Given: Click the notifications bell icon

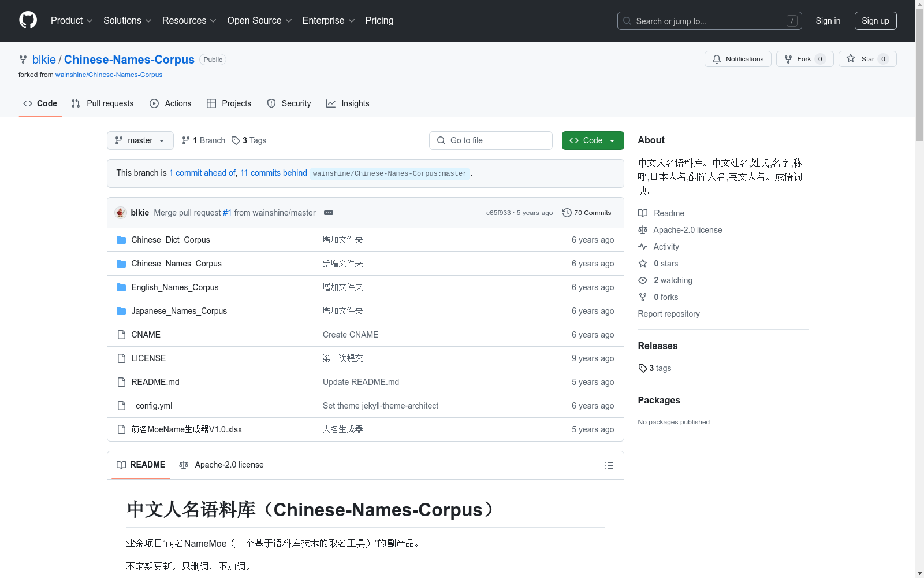Looking at the screenshot, I should pyautogui.click(x=717, y=59).
